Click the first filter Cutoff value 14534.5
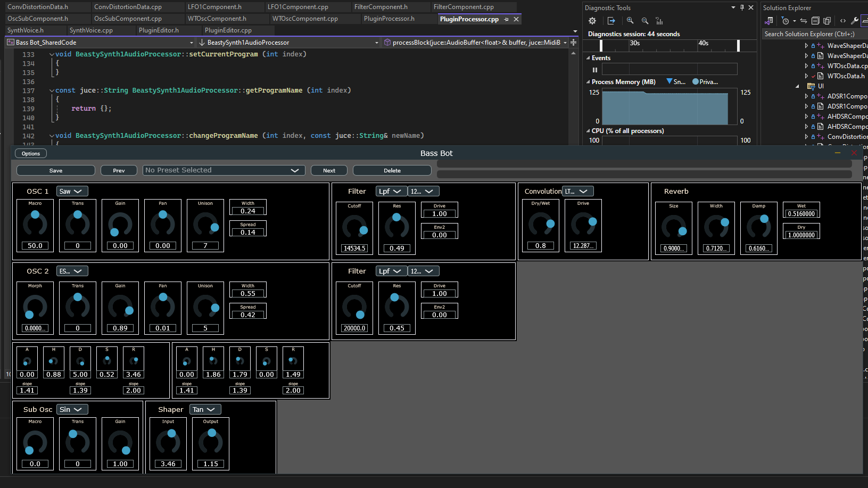The width and height of the screenshot is (868, 488). tap(354, 249)
